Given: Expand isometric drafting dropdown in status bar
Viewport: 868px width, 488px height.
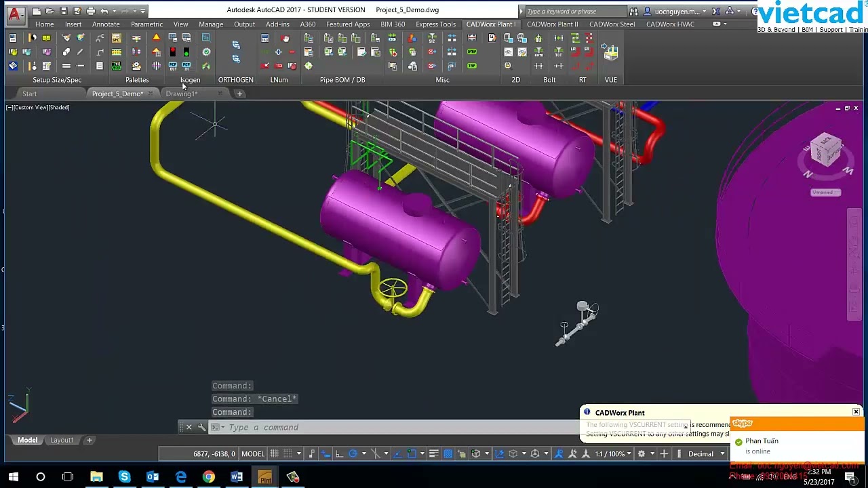Looking at the screenshot, I should click(x=386, y=453).
